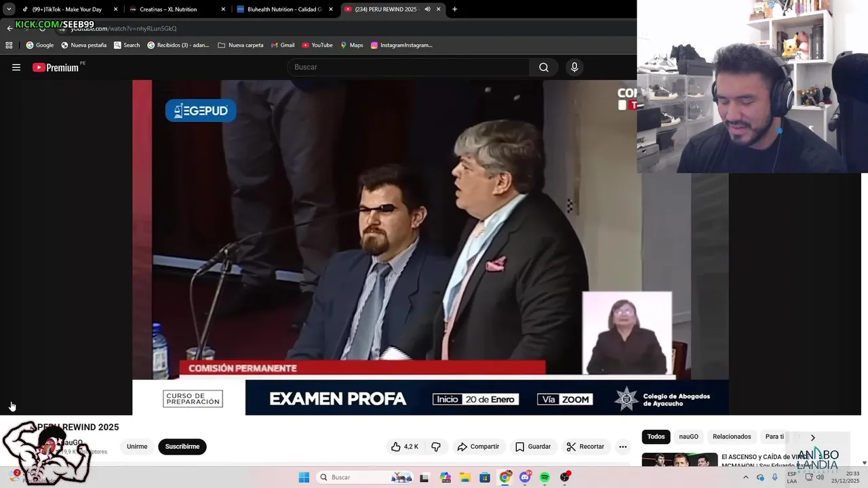Open the Search bookmark

point(127,45)
